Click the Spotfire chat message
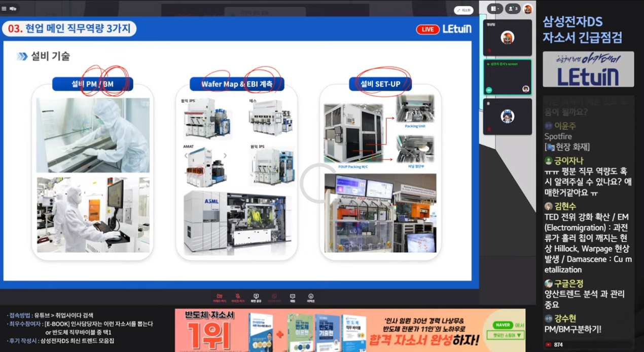This screenshot has height=352, width=644. point(559,136)
